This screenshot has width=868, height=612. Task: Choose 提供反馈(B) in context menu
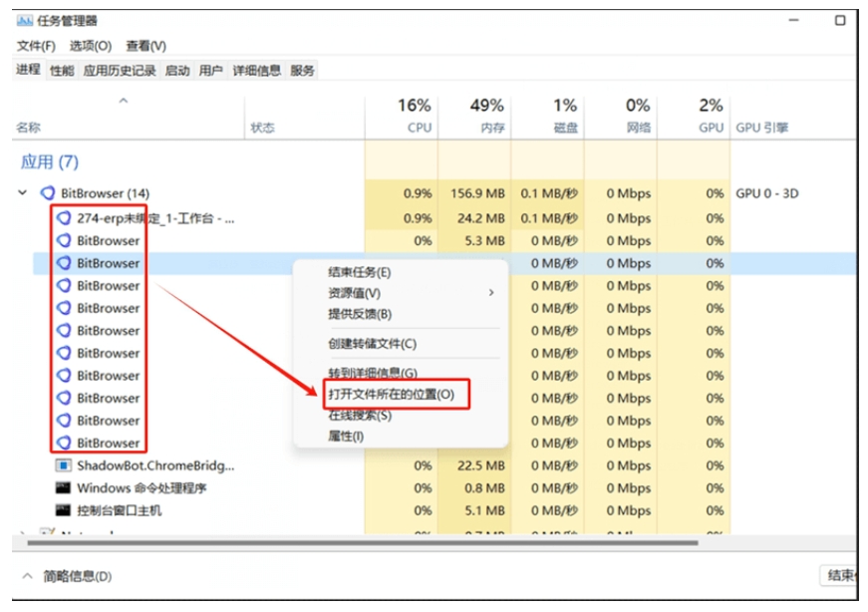[x=360, y=314]
